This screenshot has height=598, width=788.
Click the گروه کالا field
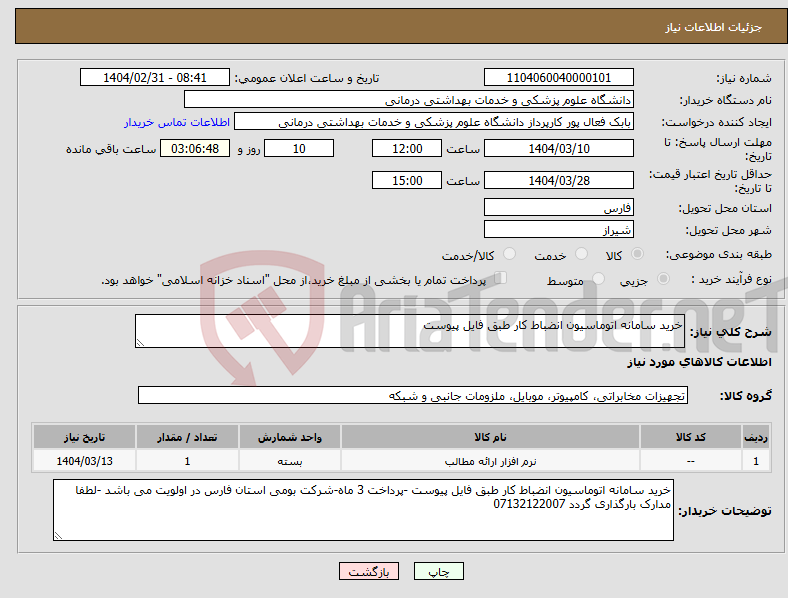point(413,395)
